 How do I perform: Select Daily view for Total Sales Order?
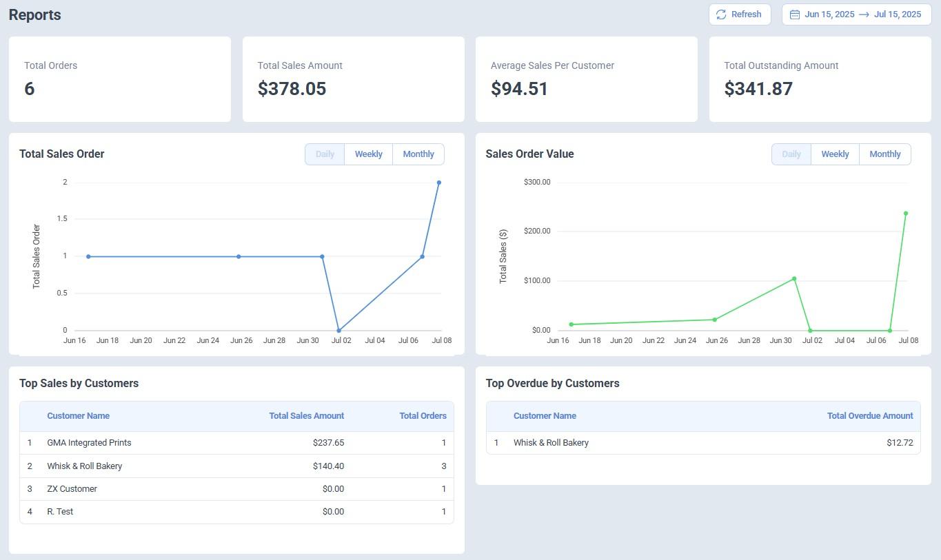point(325,154)
